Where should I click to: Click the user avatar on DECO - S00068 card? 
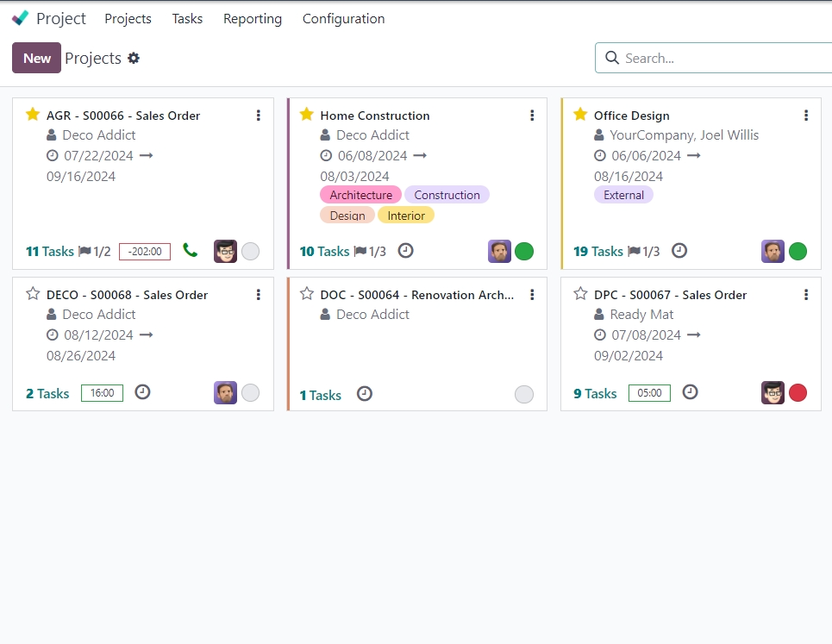click(x=225, y=392)
